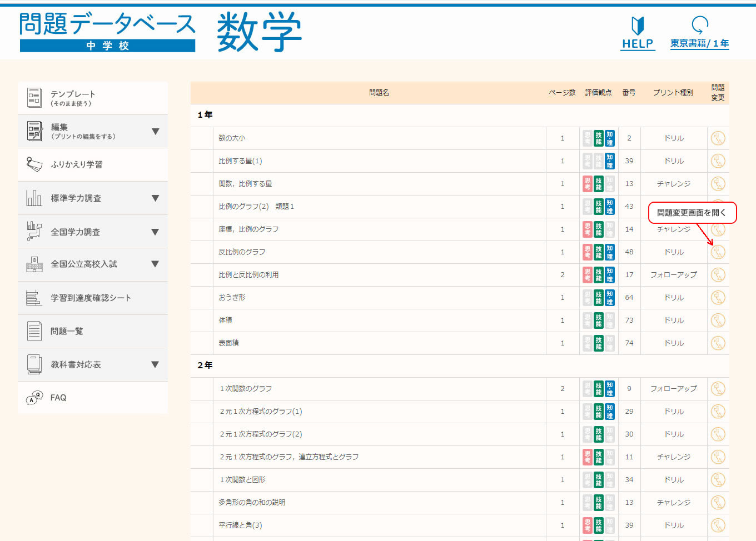Click the 1年 section heading

coord(205,115)
